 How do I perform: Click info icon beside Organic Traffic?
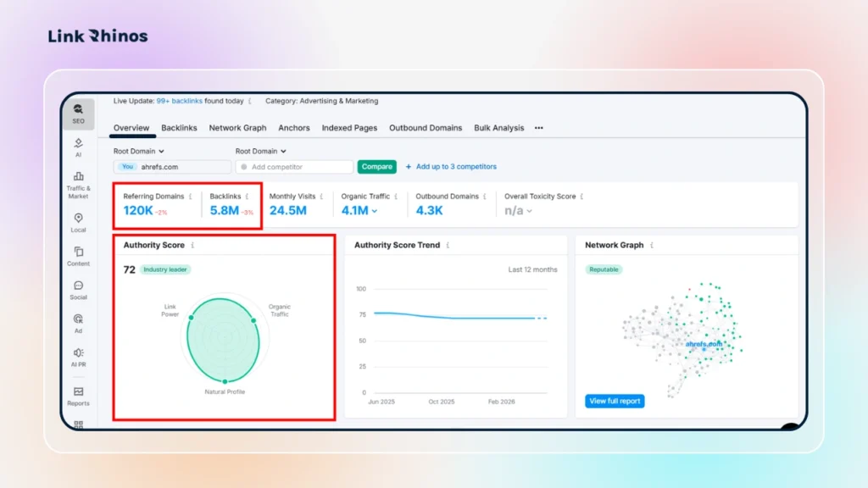click(x=396, y=197)
